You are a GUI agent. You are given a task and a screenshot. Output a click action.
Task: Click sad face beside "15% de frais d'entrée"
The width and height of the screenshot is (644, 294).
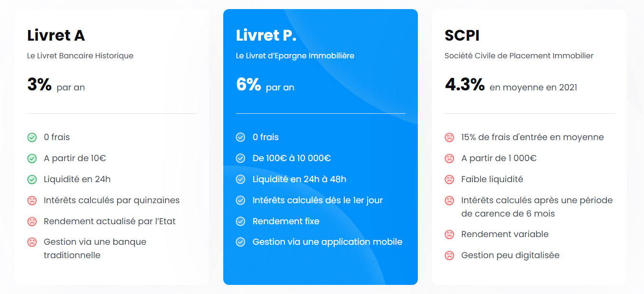[x=449, y=138]
